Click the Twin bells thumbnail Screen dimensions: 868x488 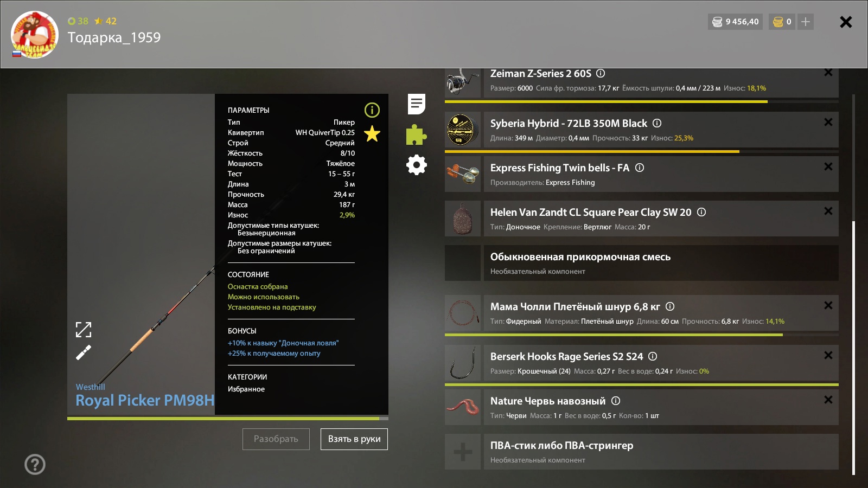(x=463, y=174)
